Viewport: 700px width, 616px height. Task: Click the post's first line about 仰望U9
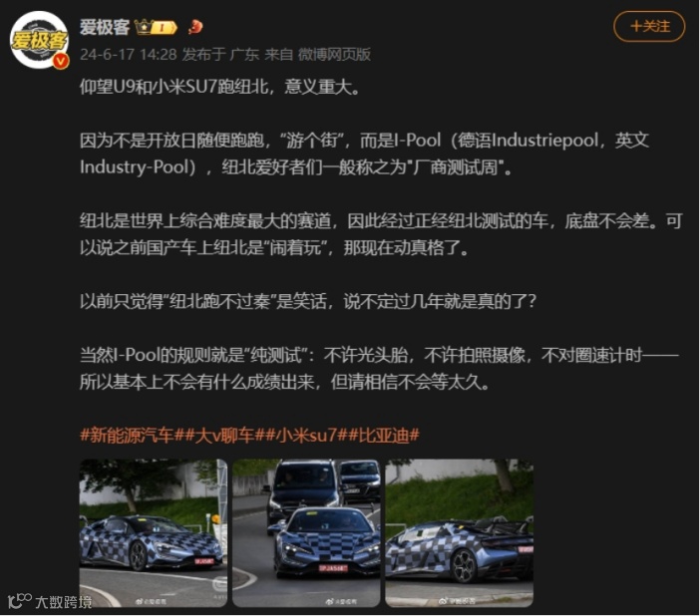click(220, 87)
